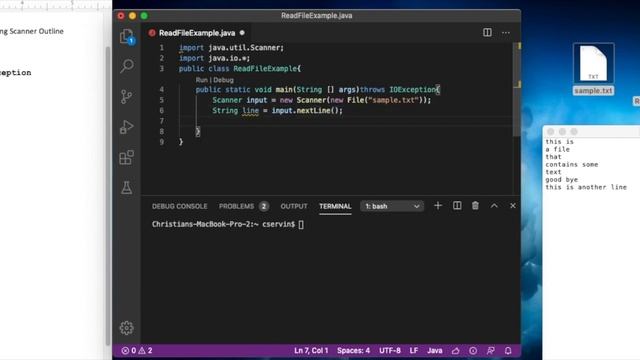Click 'Scanner Outline' text in left document
The image size is (640, 360).
[x=36, y=31]
